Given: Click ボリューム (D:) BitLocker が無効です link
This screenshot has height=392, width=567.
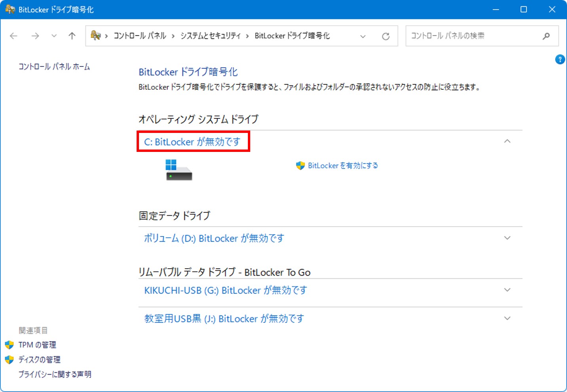Looking at the screenshot, I should [214, 238].
